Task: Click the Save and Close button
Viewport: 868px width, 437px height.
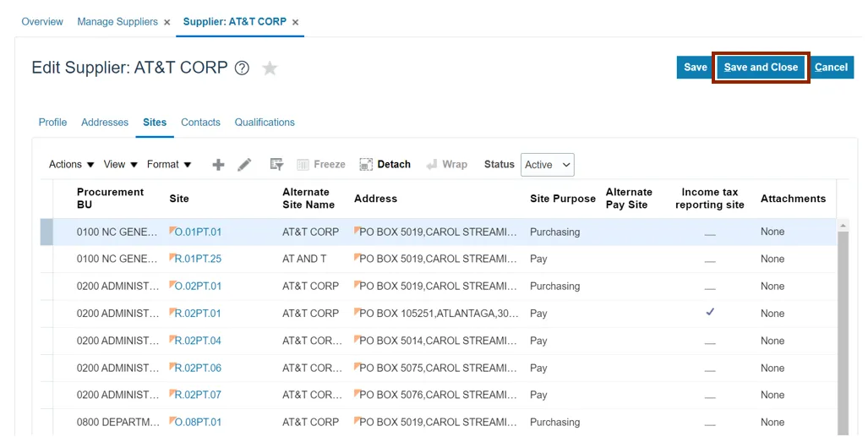Action: pos(761,68)
